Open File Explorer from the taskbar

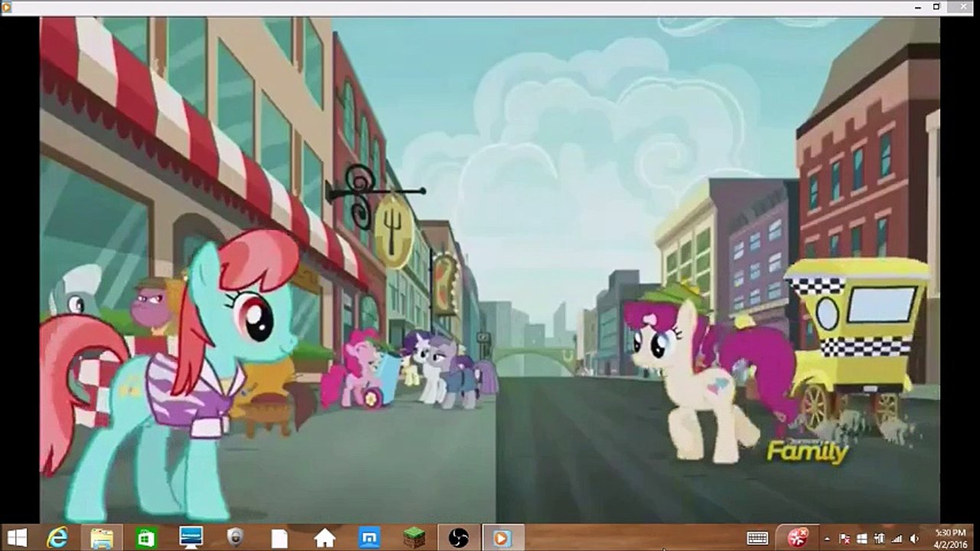tap(102, 538)
